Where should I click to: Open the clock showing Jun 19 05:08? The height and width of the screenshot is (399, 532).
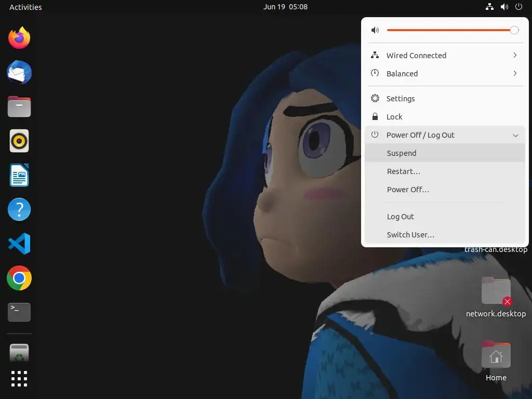pyautogui.click(x=285, y=7)
